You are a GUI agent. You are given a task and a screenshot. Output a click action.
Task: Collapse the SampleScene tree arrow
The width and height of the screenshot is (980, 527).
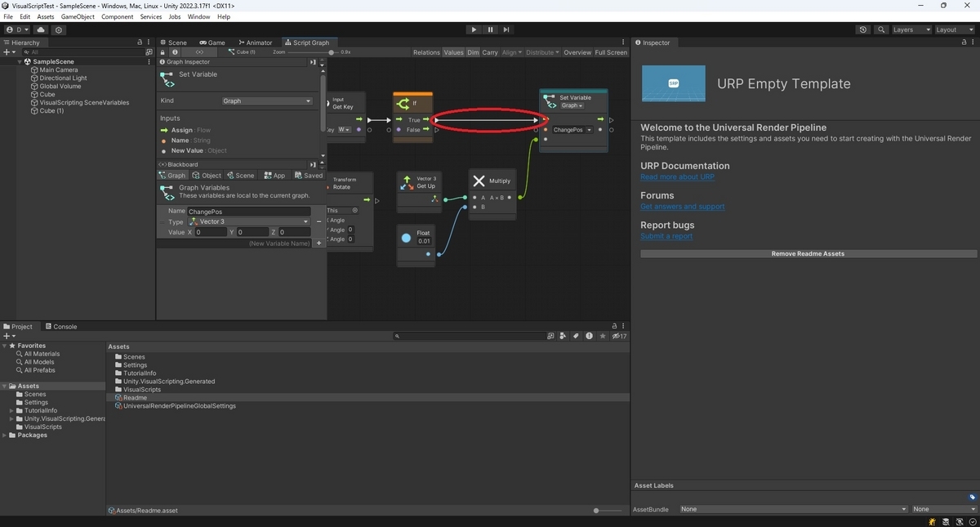point(20,62)
